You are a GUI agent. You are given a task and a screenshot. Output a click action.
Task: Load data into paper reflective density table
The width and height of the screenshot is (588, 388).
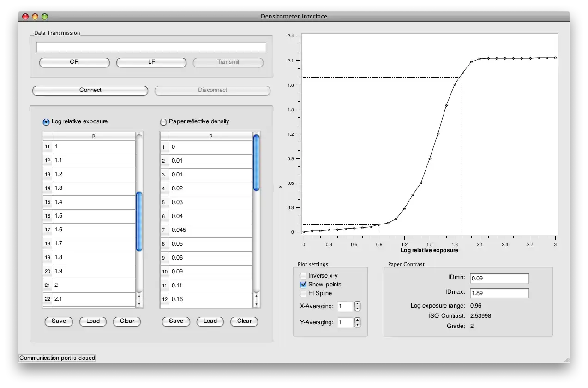click(210, 321)
